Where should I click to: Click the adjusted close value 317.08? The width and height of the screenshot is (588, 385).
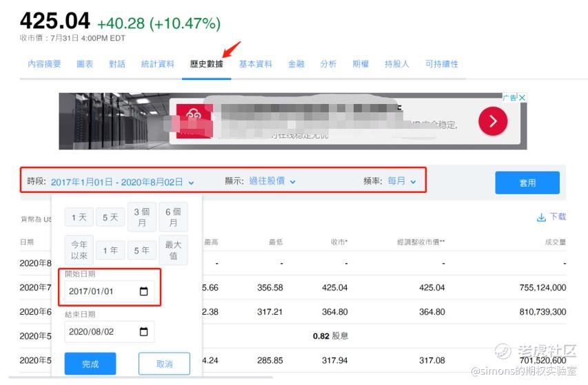pyautogui.click(x=432, y=360)
